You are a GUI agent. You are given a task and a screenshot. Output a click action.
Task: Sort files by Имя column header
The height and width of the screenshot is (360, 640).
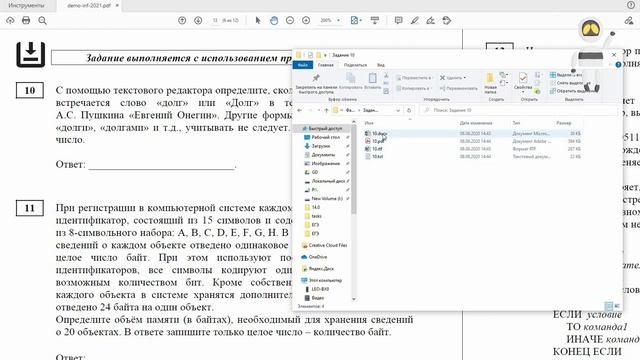pyautogui.click(x=369, y=123)
